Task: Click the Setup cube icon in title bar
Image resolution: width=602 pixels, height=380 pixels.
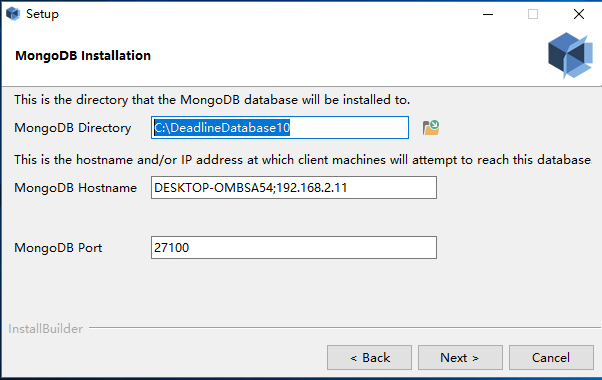Action: click(13, 14)
